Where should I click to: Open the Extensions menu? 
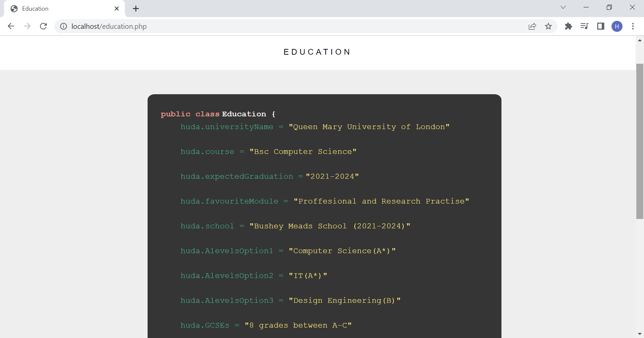(569, 26)
